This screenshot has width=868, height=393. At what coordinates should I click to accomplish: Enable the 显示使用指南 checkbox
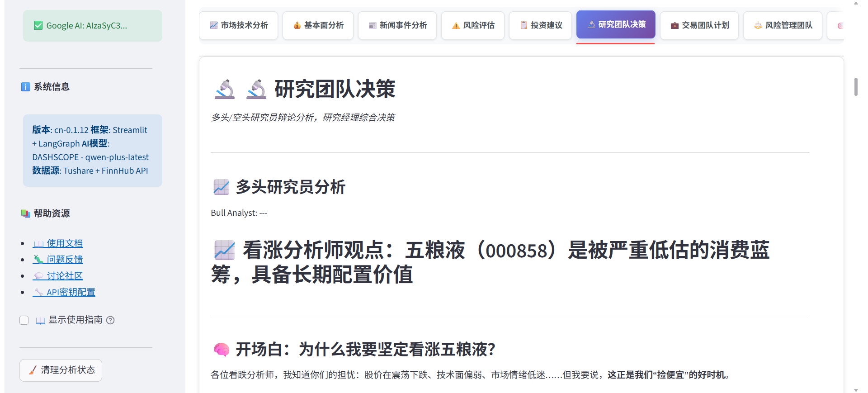coord(24,320)
